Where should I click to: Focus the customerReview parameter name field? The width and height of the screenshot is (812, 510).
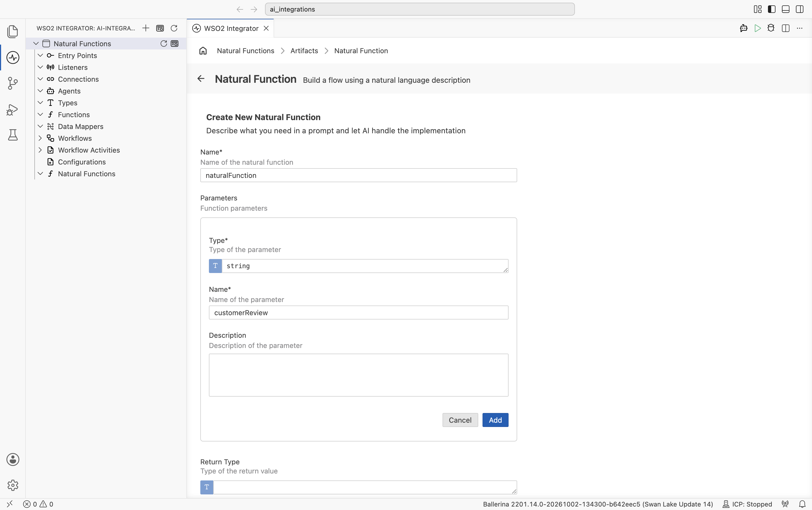358,312
